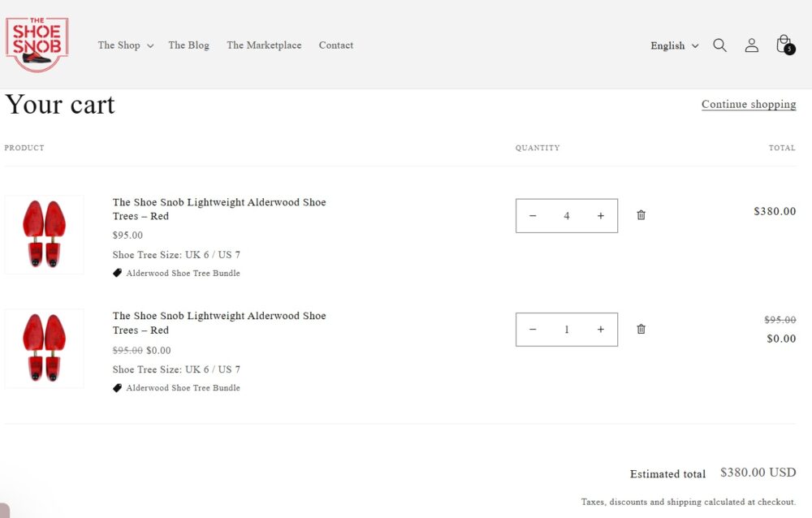
Task: Delete the free $0.00 shoe trees item
Action: click(641, 329)
